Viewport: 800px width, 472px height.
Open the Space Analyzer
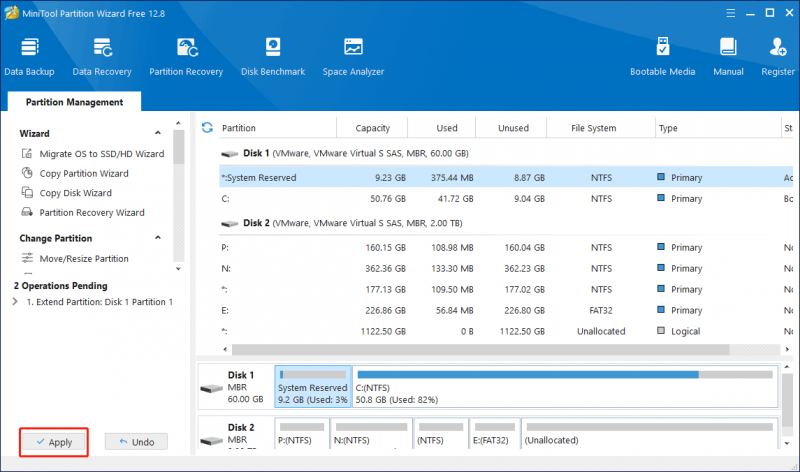click(x=353, y=57)
